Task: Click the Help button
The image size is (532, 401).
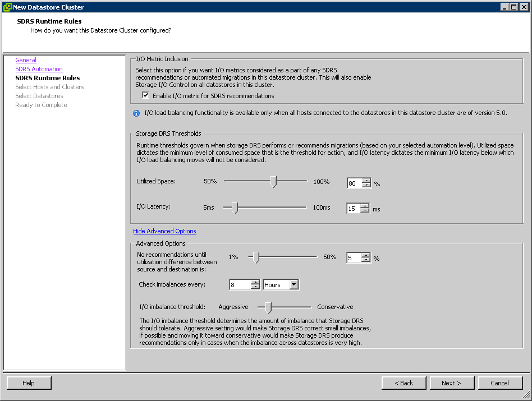Action: 29,382
